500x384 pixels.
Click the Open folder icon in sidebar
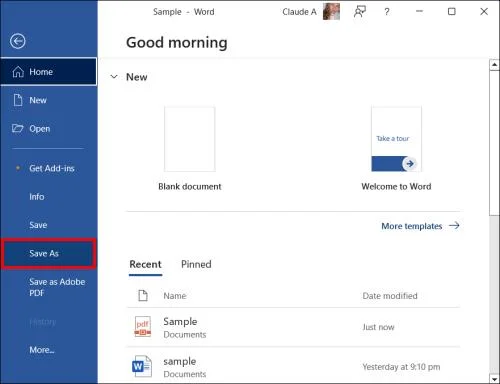click(18, 128)
